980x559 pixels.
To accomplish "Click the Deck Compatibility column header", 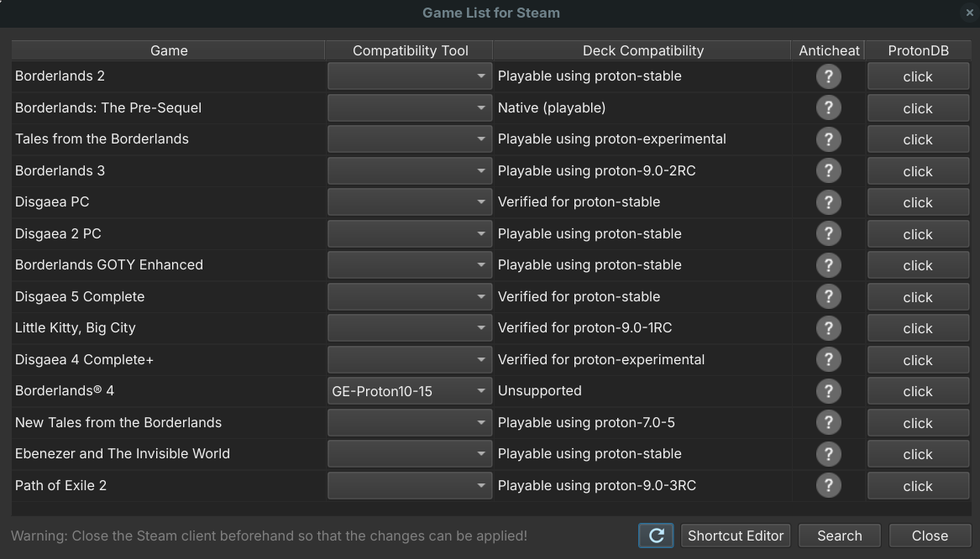I will (642, 50).
